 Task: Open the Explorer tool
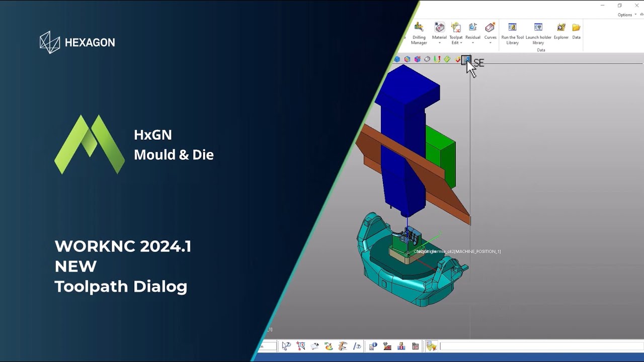pyautogui.click(x=561, y=31)
